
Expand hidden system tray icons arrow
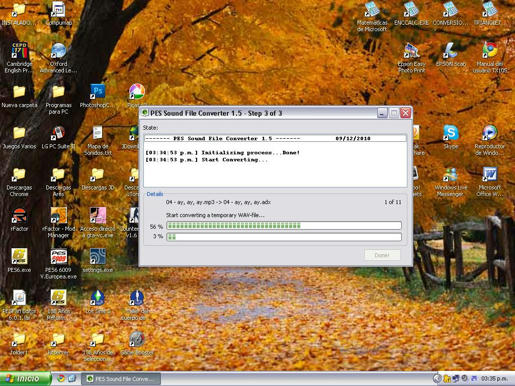pyautogui.click(x=437, y=379)
